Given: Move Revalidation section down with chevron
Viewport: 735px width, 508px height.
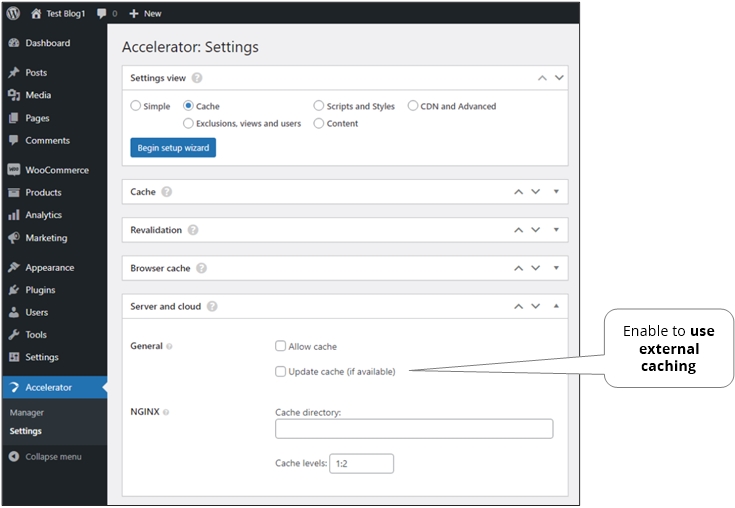Looking at the screenshot, I should 535,230.
